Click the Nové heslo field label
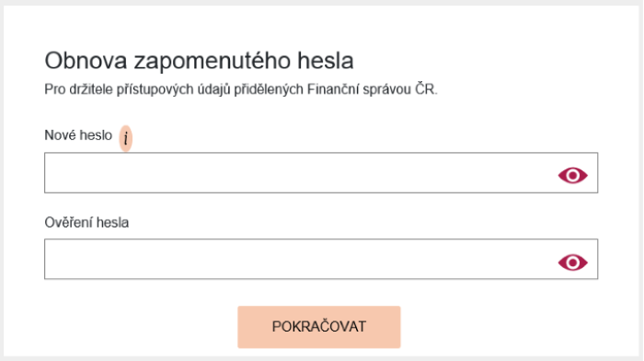Image resolution: width=644 pixels, height=361 pixels. tap(78, 135)
